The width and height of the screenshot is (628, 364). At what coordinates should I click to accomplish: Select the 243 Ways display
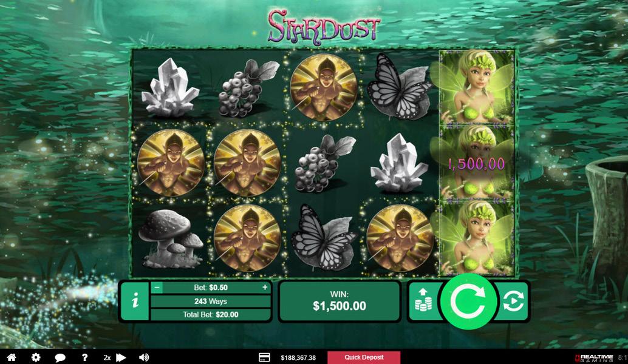211,301
